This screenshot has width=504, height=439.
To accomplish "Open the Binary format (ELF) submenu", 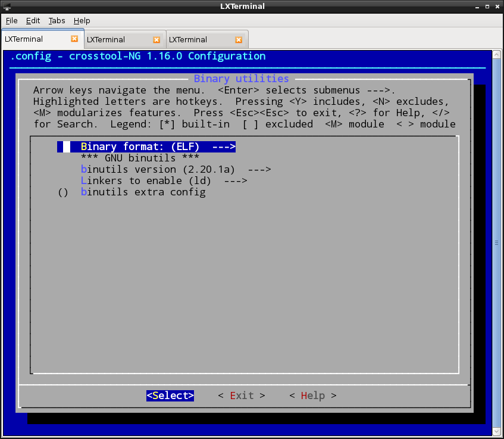I will pyautogui.click(x=146, y=147).
